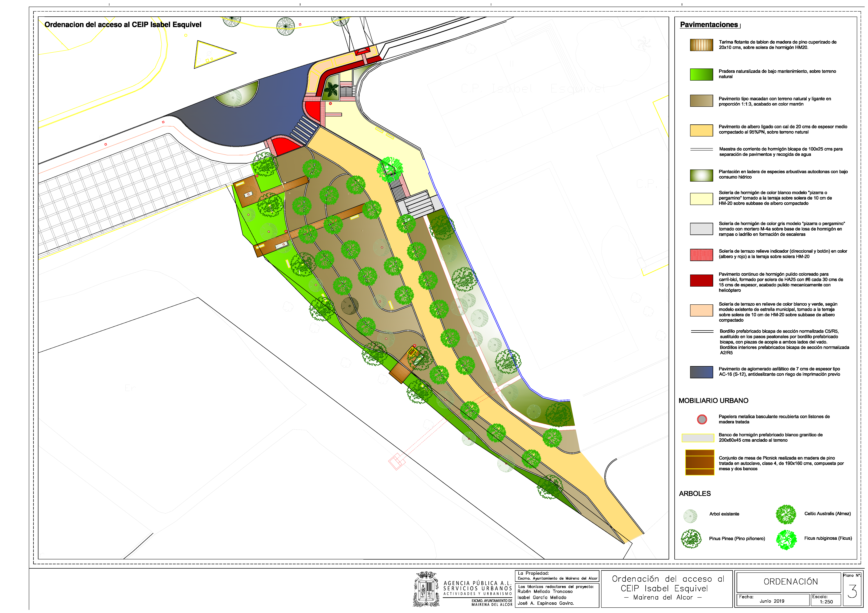
Task: Click the Escala 1:250 field
Action: (826, 600)
